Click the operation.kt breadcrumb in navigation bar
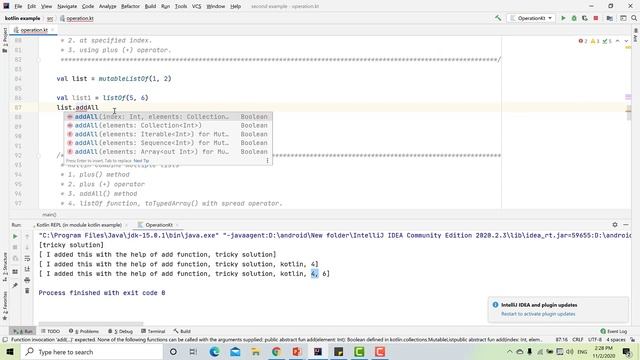The height and width of the screenshot is (360, 640). [77, 18]
